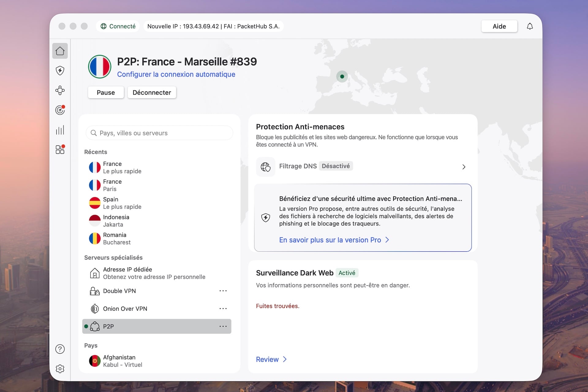Click the Fuites trouvées link
This screenshot has height=392, width=588.
[x=277, y=306]
